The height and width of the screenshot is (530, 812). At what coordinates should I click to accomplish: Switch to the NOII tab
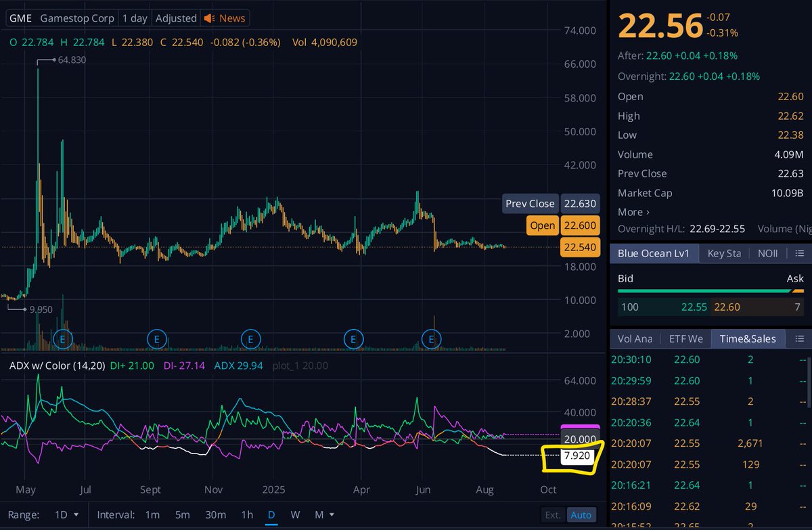[x=767, y=253]
